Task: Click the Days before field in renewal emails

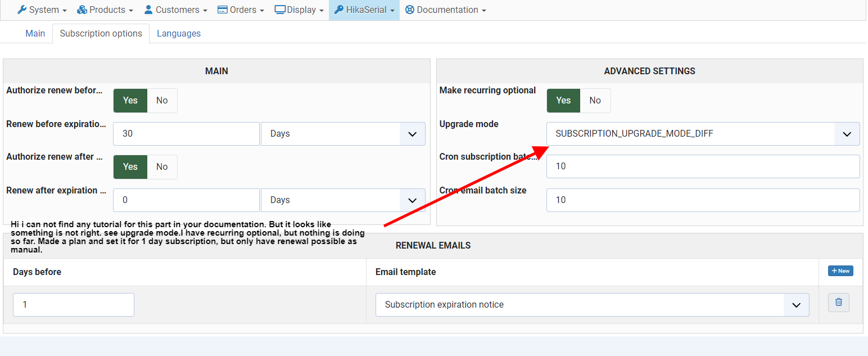Action: [x=74, y=305]
